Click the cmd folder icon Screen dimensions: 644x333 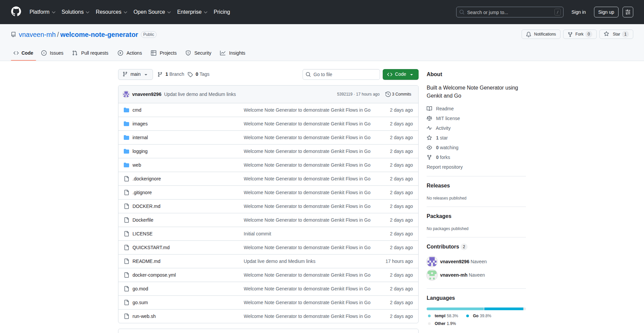point(126,110)
